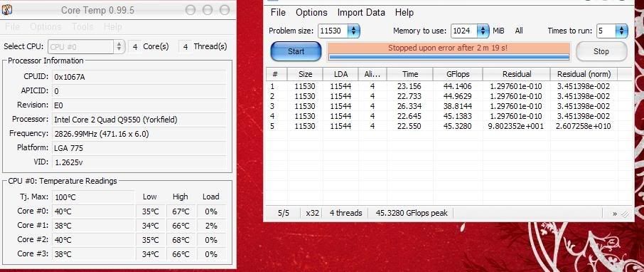Click the resize grip in status bar
Screen dimensions: 644x272
(625, 213)
